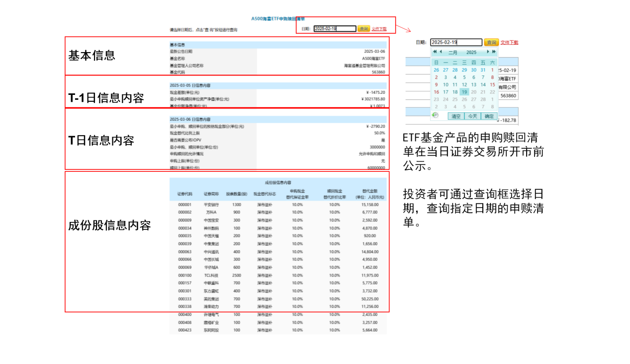The image size is (630, 364).
Task: Click the small date input under the A500 page title
Action: (335, 29)
